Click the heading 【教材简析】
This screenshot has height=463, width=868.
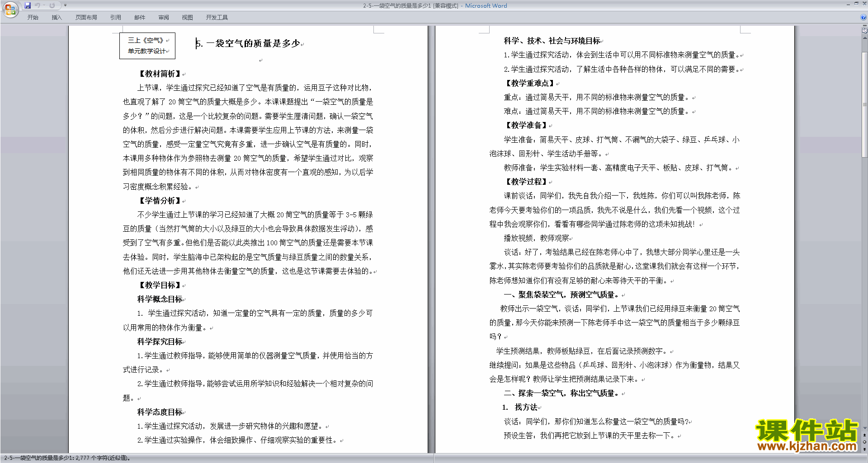click(x=160, y=74)
